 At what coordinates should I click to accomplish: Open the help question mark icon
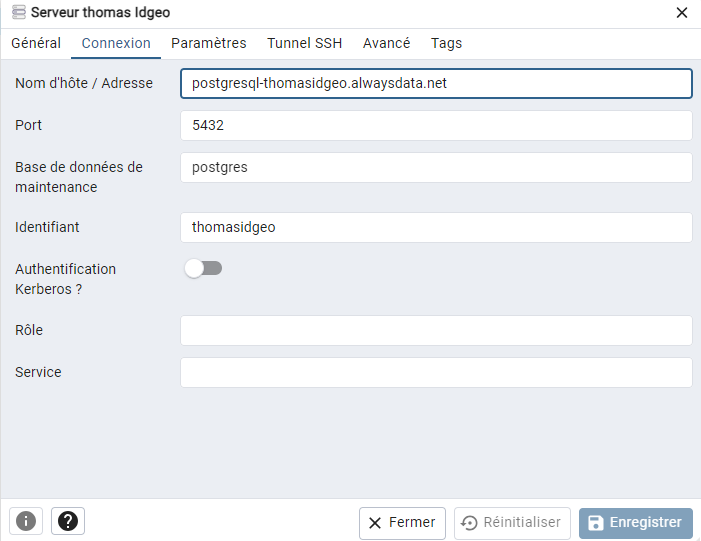click(68, 521)
